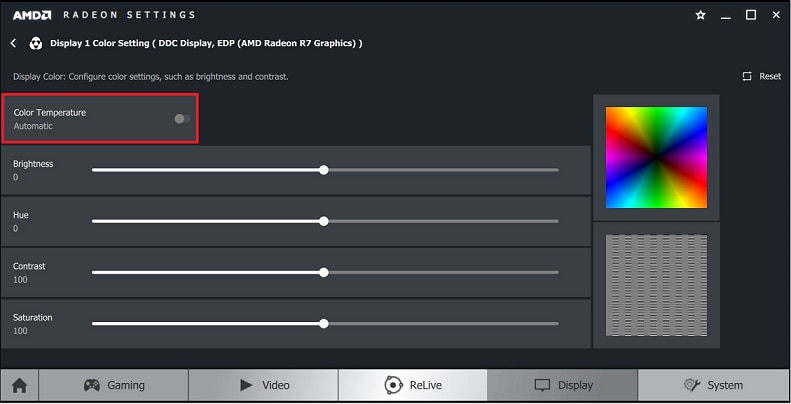Click the Saturation label
The width and height of the screenshot is (791, 404).
click(x=32, y=318)
